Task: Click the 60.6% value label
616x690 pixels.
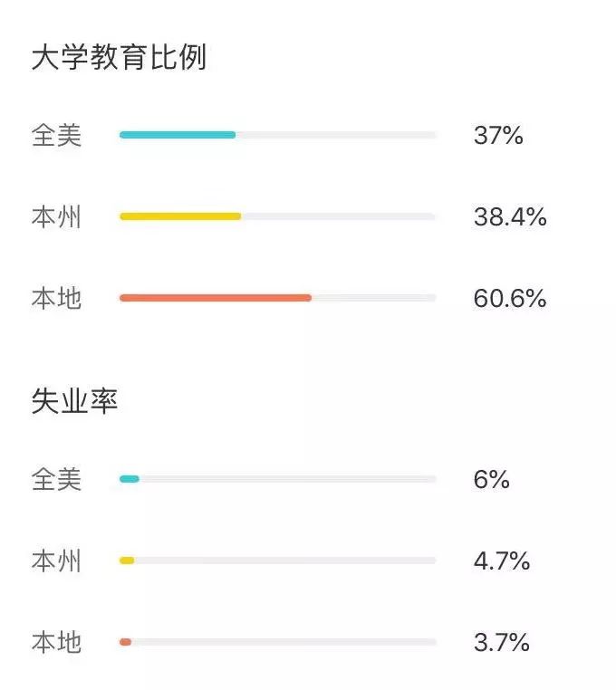Action: pos(510,298)
